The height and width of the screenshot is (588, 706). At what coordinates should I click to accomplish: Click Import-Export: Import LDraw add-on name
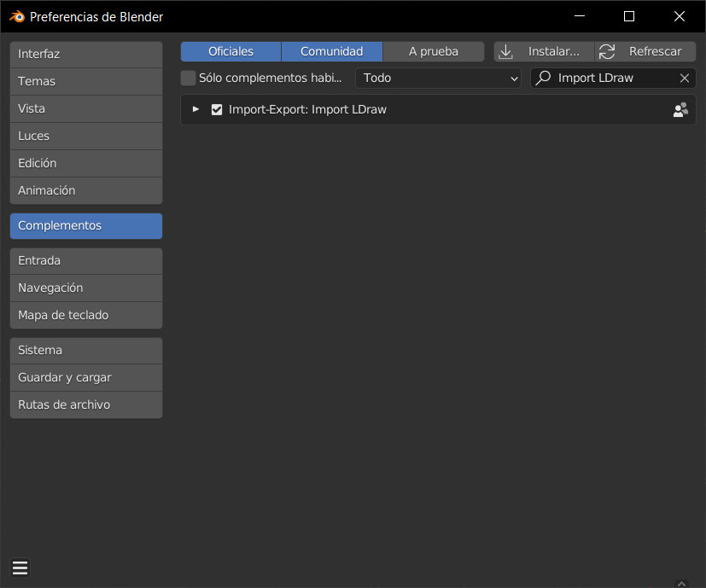[307, 109]
